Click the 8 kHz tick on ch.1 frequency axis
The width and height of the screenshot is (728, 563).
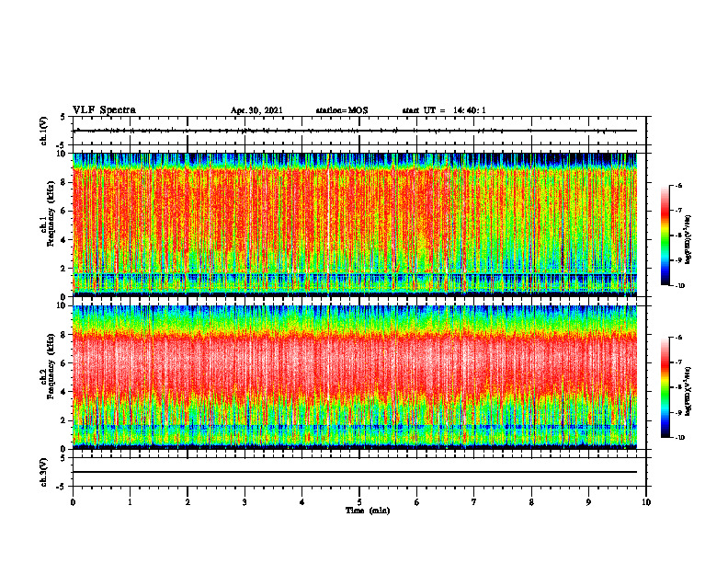point(63,182)
